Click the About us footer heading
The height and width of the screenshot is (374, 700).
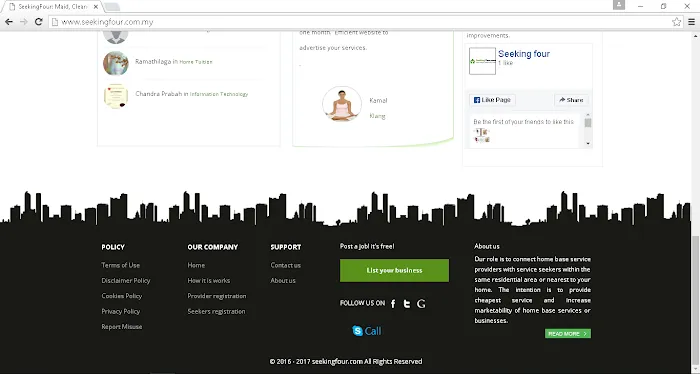tap(487, 246)
